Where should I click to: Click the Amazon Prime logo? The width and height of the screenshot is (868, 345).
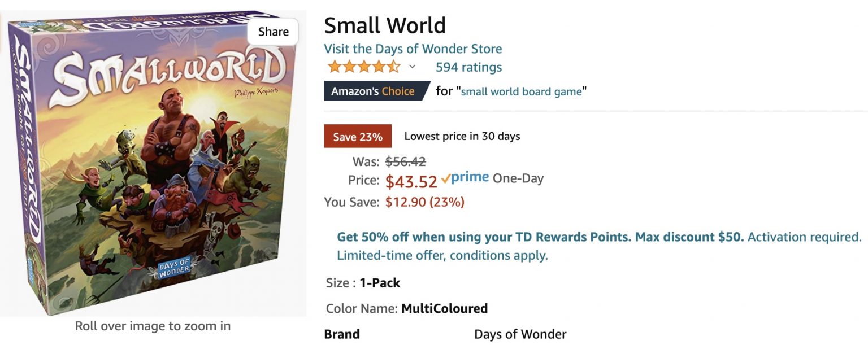point(467,178)
